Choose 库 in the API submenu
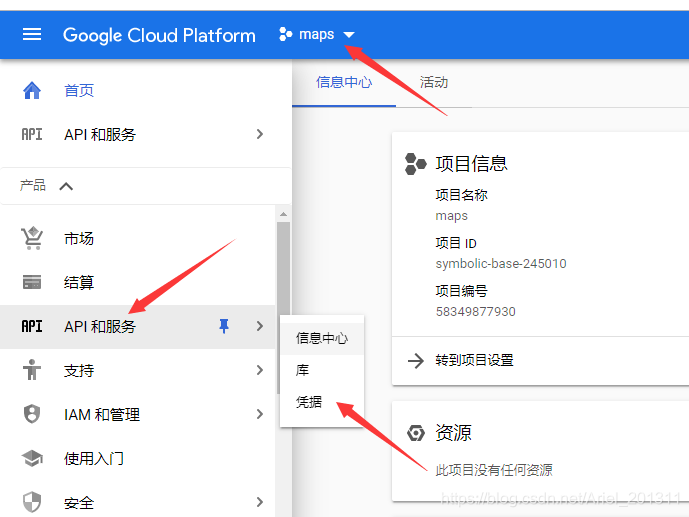The height and width of the screenshot is (517, 689). point(322,370)
